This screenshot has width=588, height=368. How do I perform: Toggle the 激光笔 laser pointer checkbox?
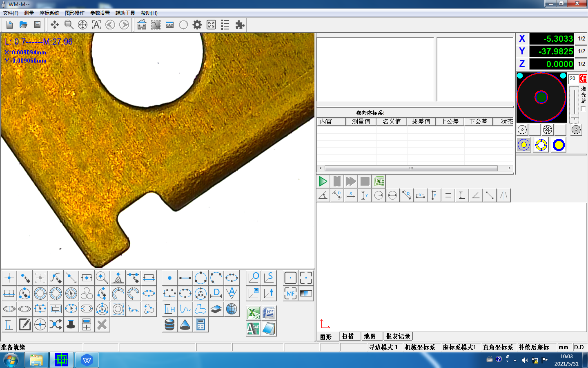(x=583, y=109)
